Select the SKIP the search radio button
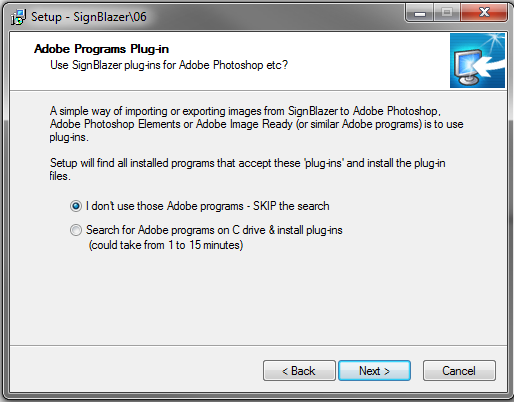Screen dimensions: 514x402 pos(76,206)
